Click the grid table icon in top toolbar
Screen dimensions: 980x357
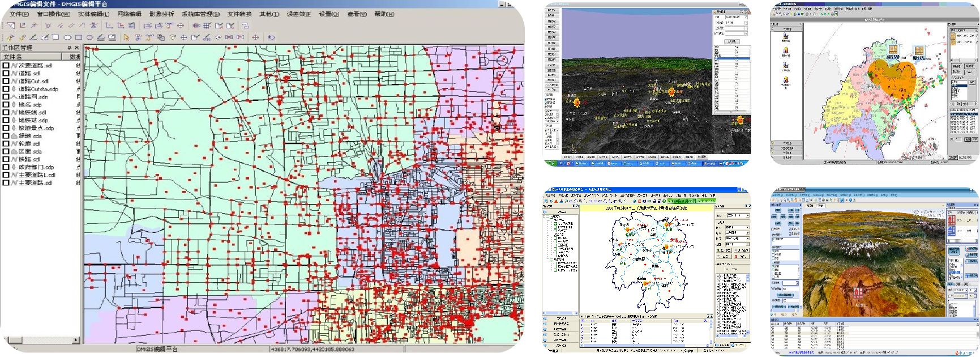click(207, 25)
